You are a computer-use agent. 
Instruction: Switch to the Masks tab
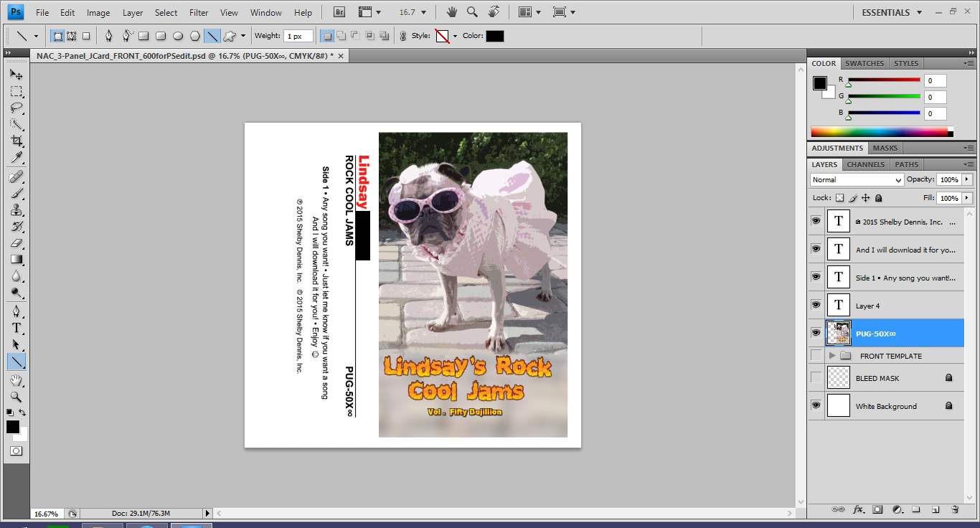point(885,148)
